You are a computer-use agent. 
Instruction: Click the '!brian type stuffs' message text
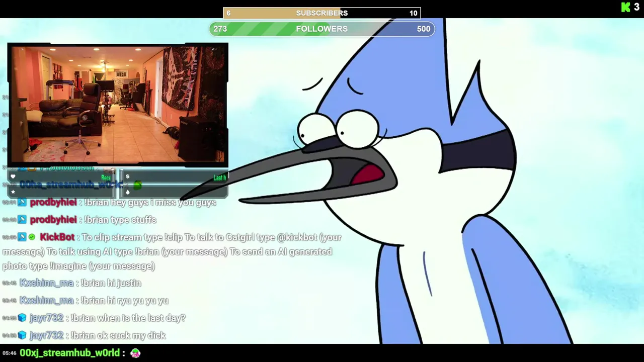coord(120,220)
